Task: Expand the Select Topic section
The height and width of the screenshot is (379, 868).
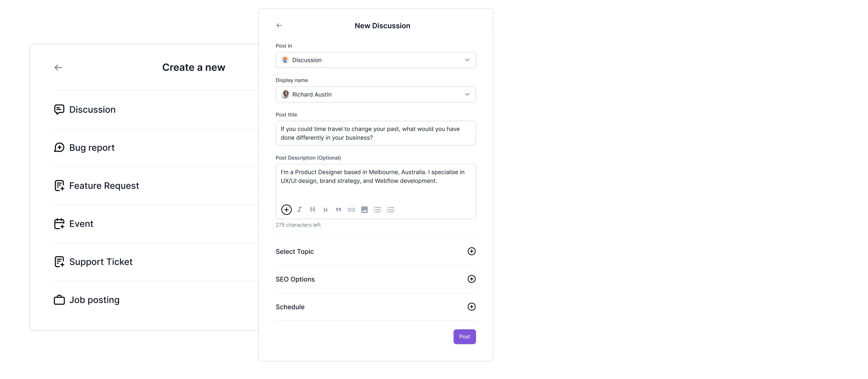Action: pos(472,251)
